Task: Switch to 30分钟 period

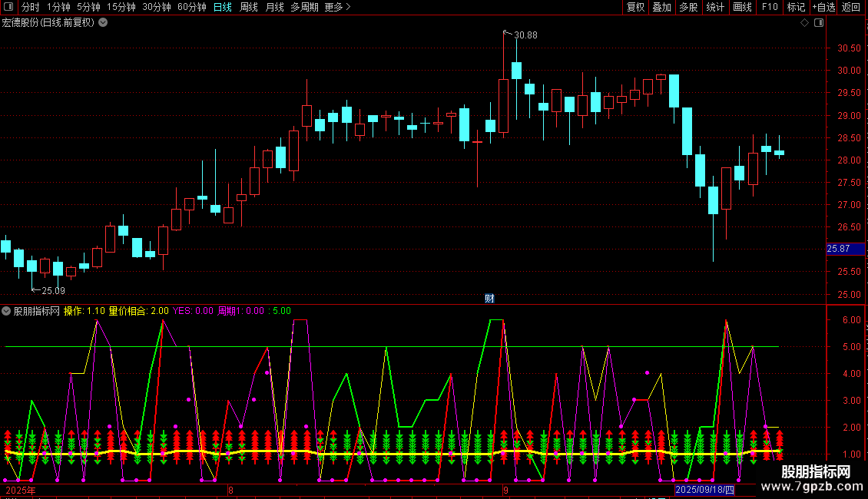Action: click(x=157, y=7)
